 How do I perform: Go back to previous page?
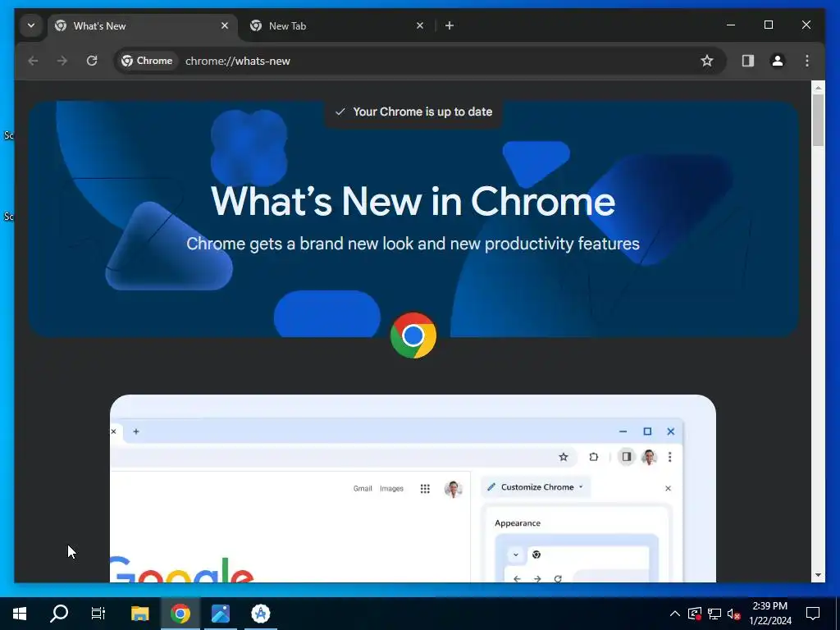coord(33,61)
